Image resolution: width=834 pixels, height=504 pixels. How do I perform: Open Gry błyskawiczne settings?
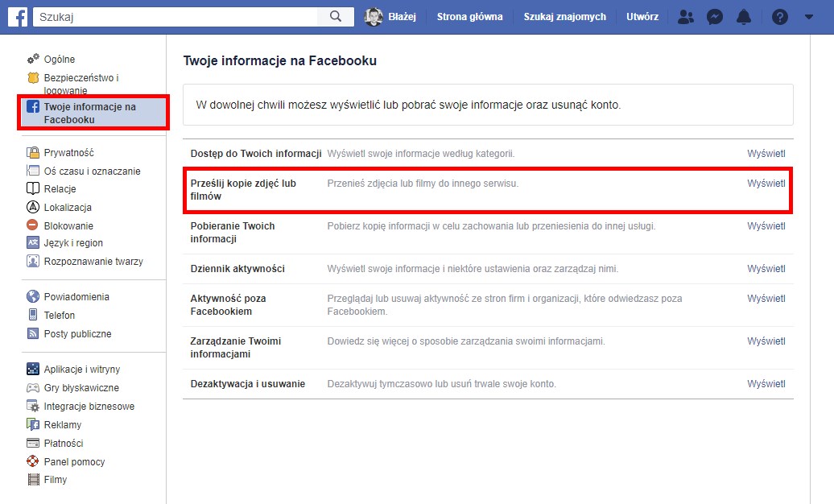(x=81, y=388)
